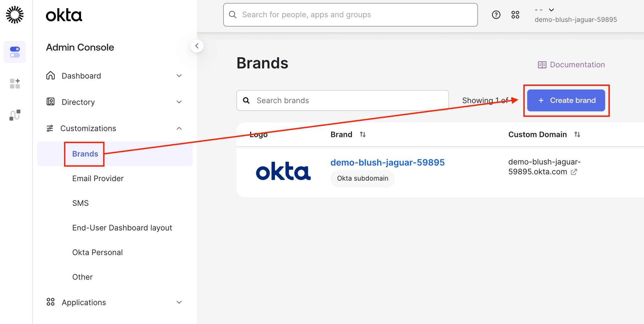Click the Create brand button

566,100
